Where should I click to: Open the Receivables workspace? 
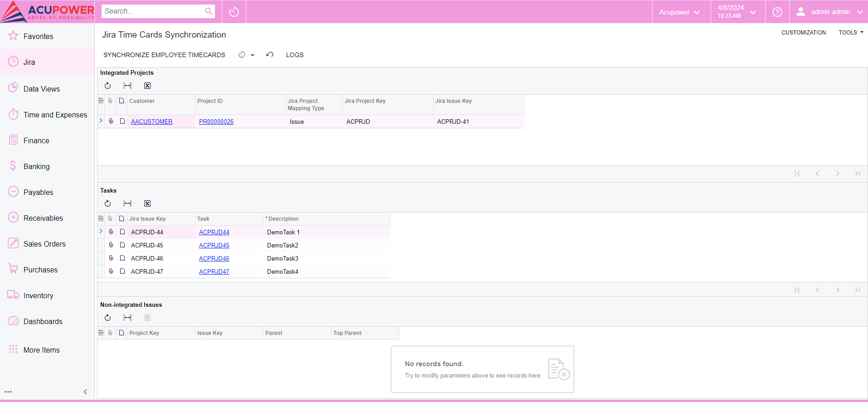(47, 218)
